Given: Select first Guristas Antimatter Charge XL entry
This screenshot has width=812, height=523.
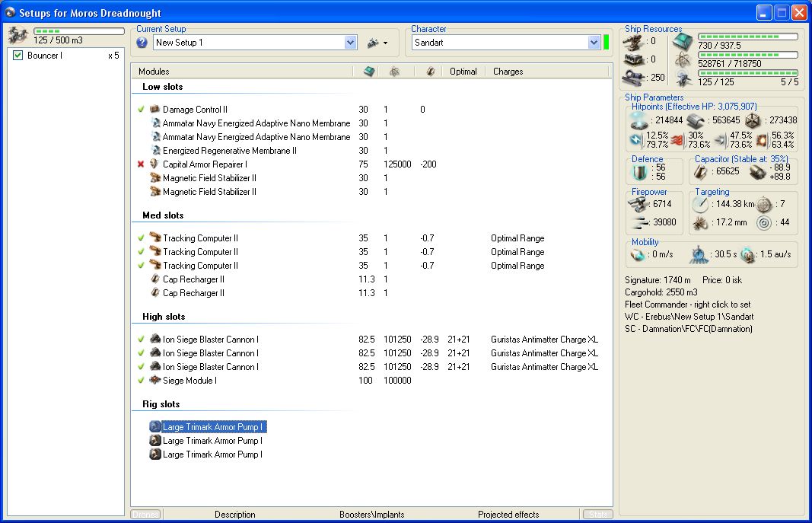Looking at the screenshot, I should pyautogui.click(x=544, y=340).
